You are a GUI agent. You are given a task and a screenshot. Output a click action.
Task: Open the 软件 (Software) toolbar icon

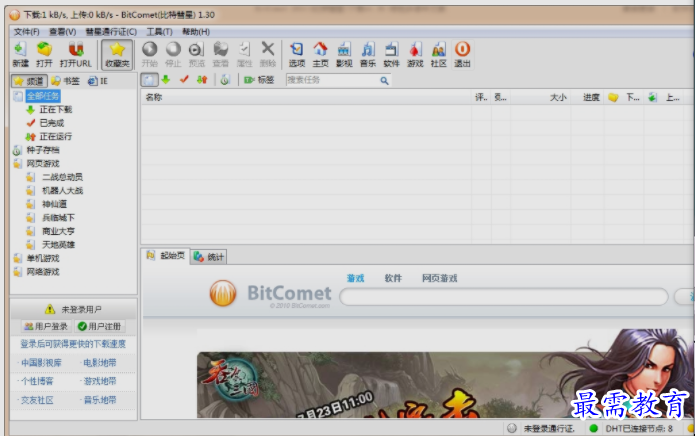coord(391,54)
